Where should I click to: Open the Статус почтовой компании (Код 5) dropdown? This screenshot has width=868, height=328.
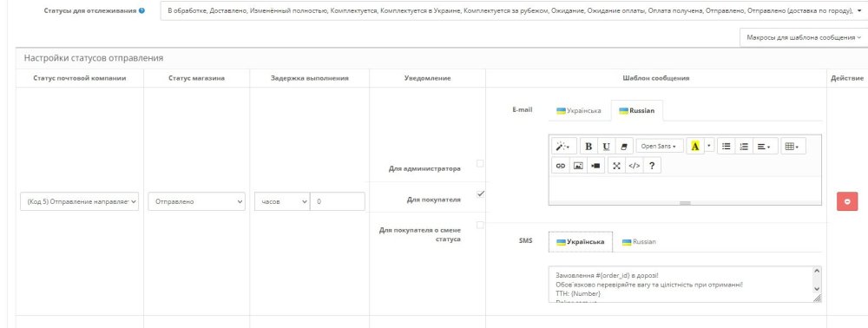pyautogui.click(x=79, y=201)
